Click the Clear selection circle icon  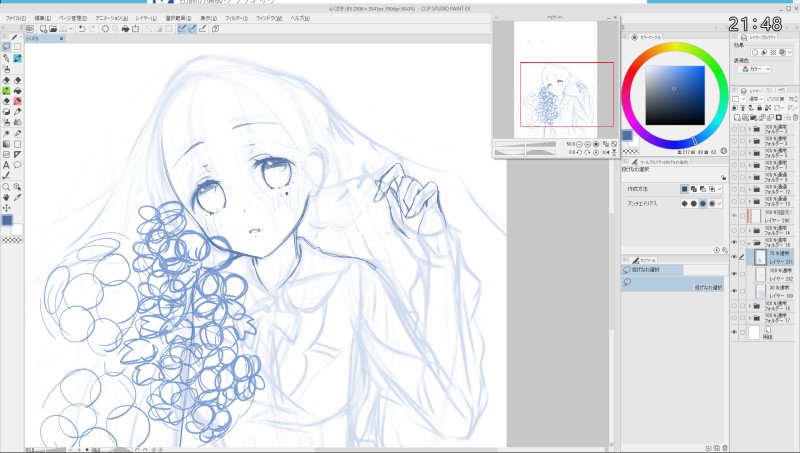tap(106, 29)
